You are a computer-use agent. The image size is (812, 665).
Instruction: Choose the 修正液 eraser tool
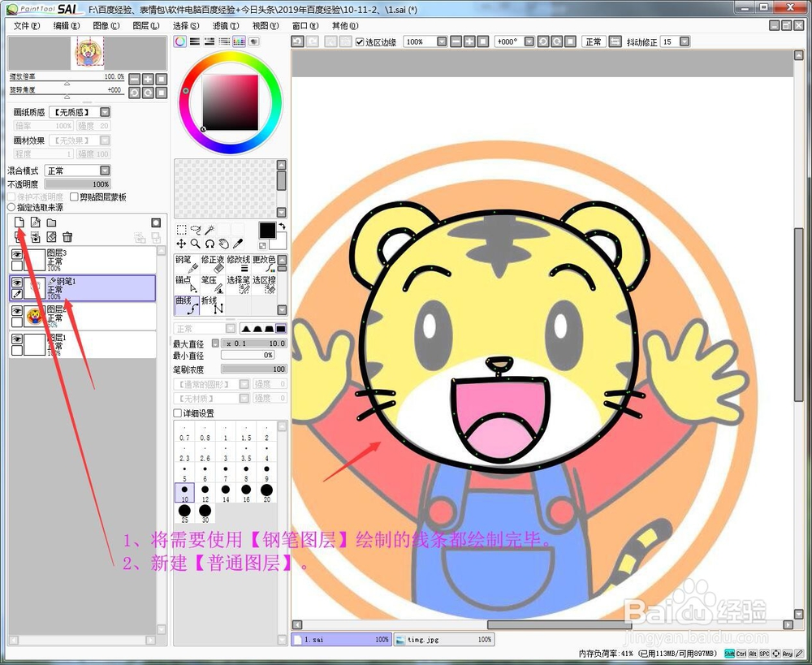point(213,264)
